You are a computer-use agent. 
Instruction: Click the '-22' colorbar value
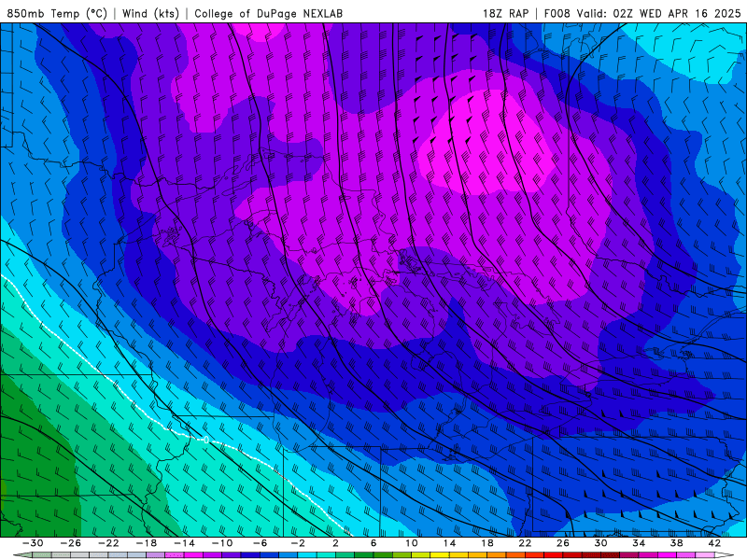[x=108, y=543]
